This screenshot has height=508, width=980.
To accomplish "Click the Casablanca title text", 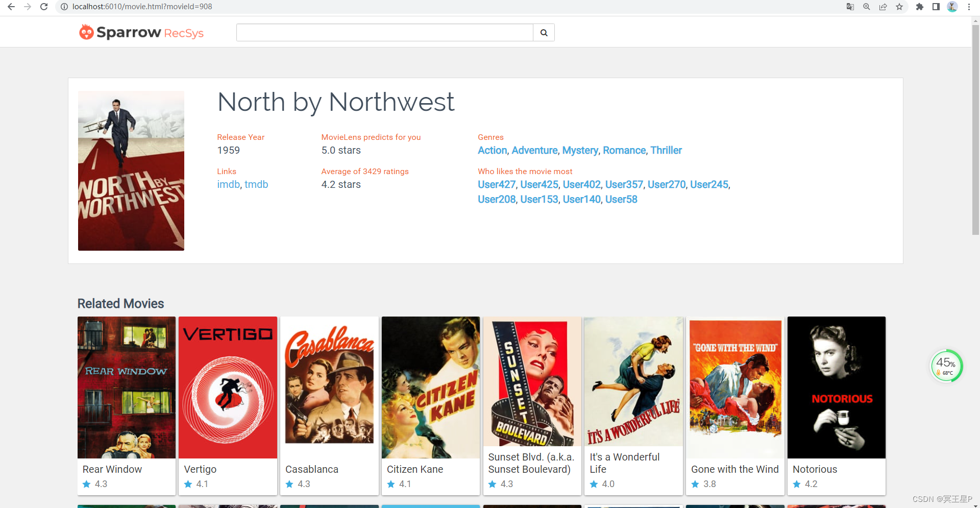I will point(312,469).
